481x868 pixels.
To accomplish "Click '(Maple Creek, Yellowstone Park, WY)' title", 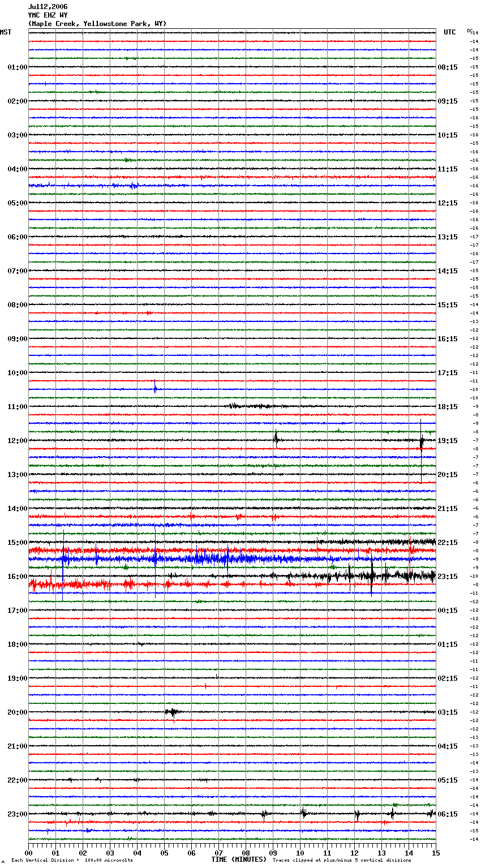I will (x=97, y=24).
